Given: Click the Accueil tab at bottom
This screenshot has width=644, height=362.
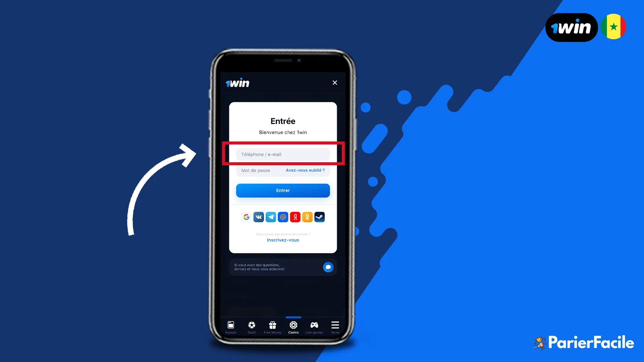Looking at the screenshot, I should pos(230,327).
